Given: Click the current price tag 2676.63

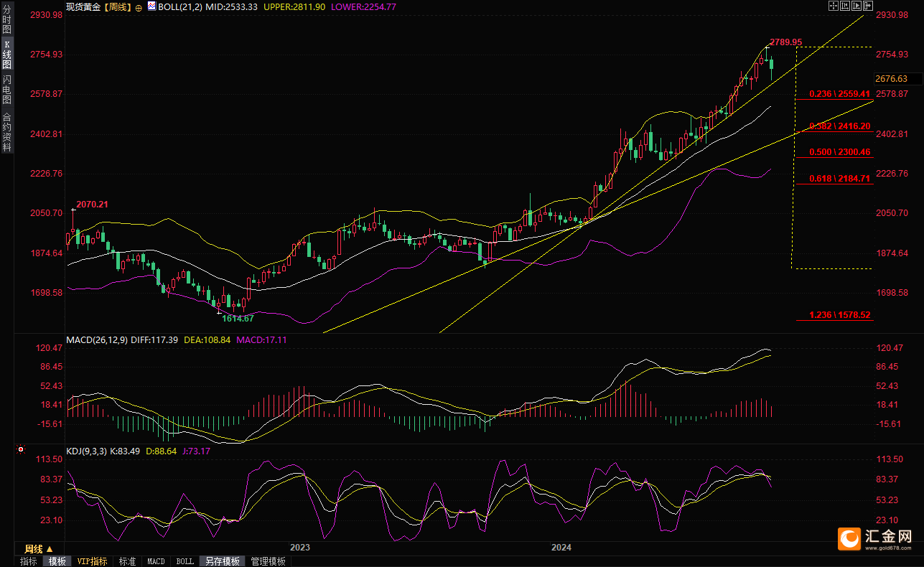Looking at the screenshot, I should [x=891, y=79].
